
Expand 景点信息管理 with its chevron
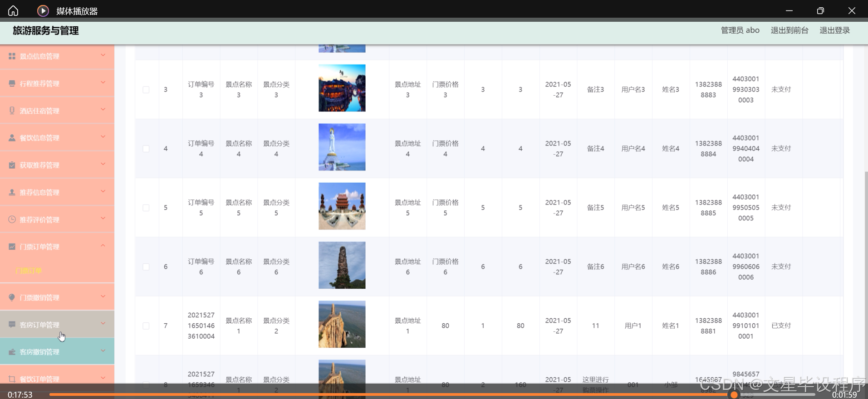103,55
